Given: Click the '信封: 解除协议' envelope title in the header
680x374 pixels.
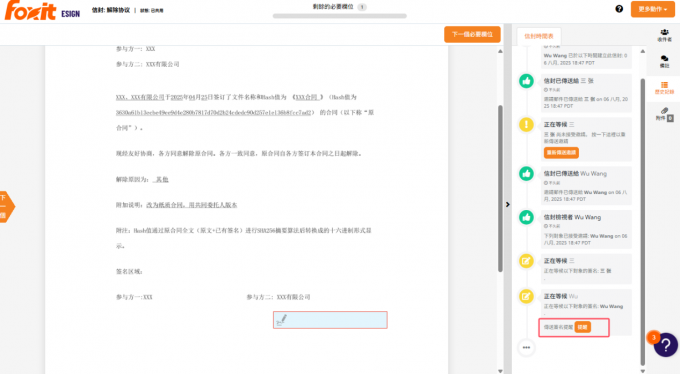Looking at the screenshot, I should coord(111,10).
